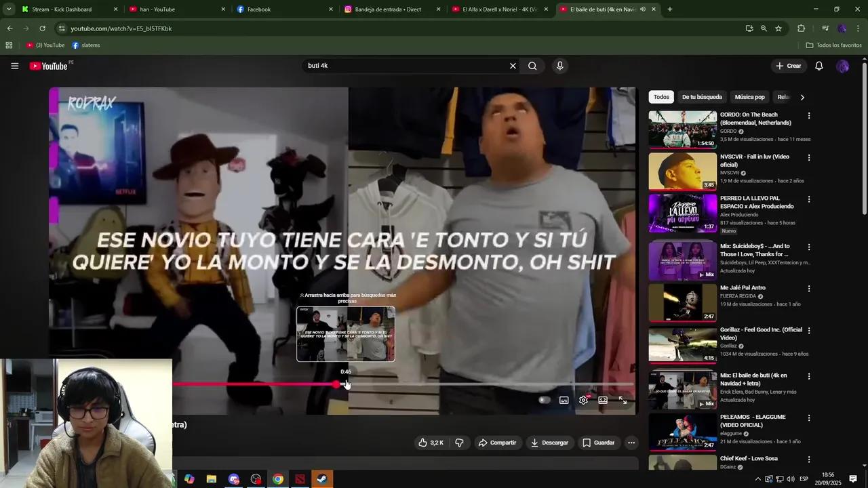This screenshot has width=868, height=488.
Task: Start voice search with microphone icon
Action: [x=559, y=66]
